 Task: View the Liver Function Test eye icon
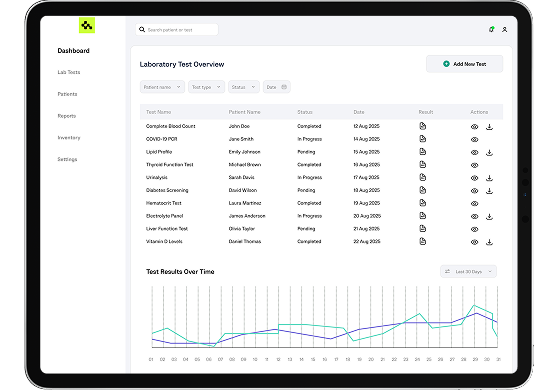pyautogui.click(x=474, y=229)
